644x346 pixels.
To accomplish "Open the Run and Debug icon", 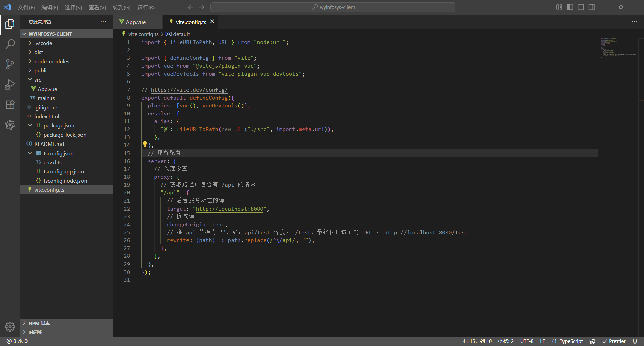I will [x=10, y=84].
